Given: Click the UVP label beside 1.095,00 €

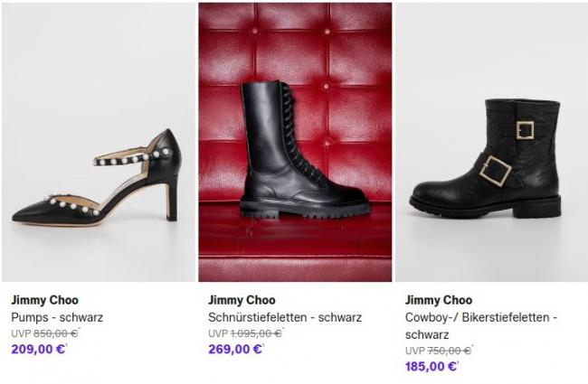Looking at the screenshot, I should (218, 333).
